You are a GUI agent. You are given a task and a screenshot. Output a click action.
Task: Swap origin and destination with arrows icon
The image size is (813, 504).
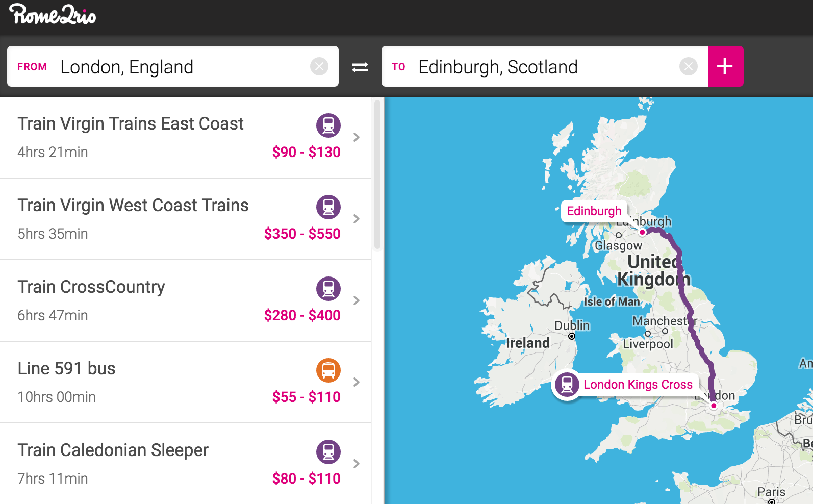click(360, 67)
